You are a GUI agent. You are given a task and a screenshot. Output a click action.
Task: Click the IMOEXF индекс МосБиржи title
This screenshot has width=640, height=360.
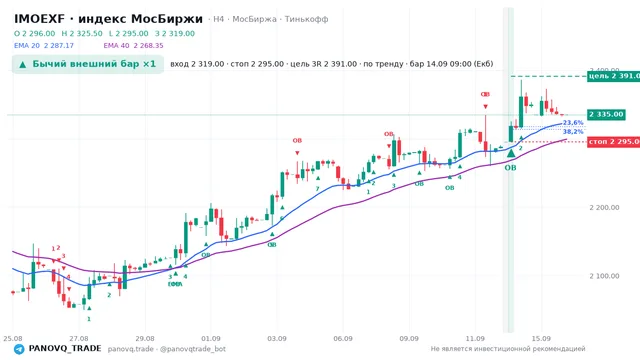tap(108, 19)
